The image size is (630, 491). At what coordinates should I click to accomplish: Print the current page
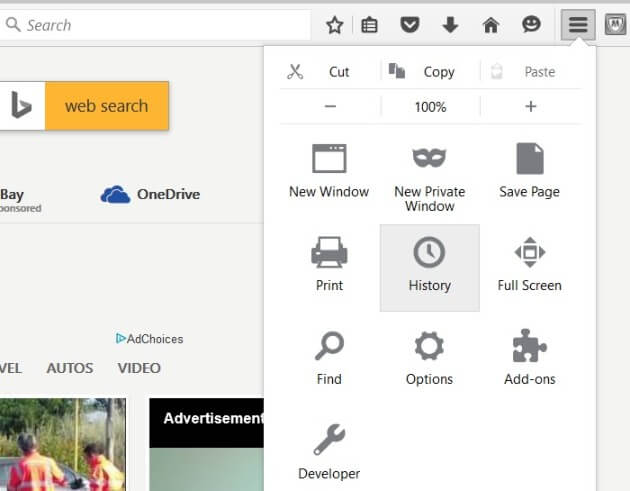point(329,265)
